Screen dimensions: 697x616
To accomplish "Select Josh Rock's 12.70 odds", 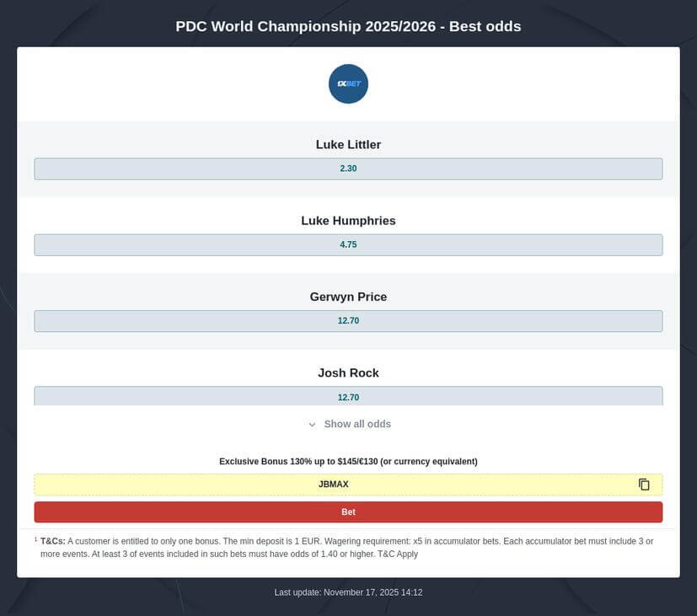I will pos(348,396).
